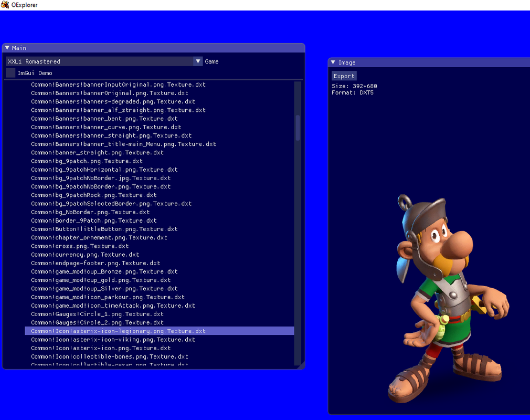The width and height of the screenshot is (530, 420).
Task: Click the Main window title bar
Action: coord(153,48)
